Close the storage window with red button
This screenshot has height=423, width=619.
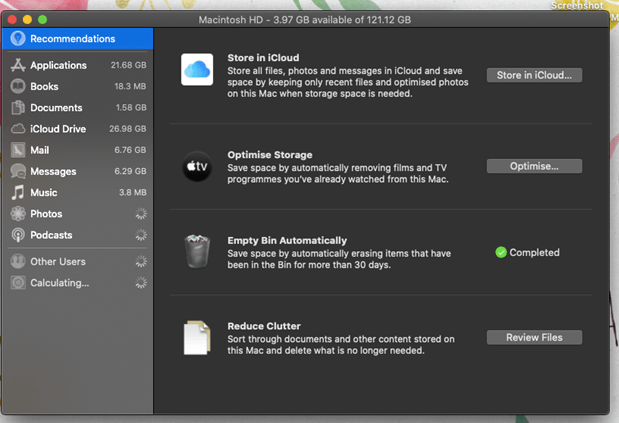(x=12, y=19)
